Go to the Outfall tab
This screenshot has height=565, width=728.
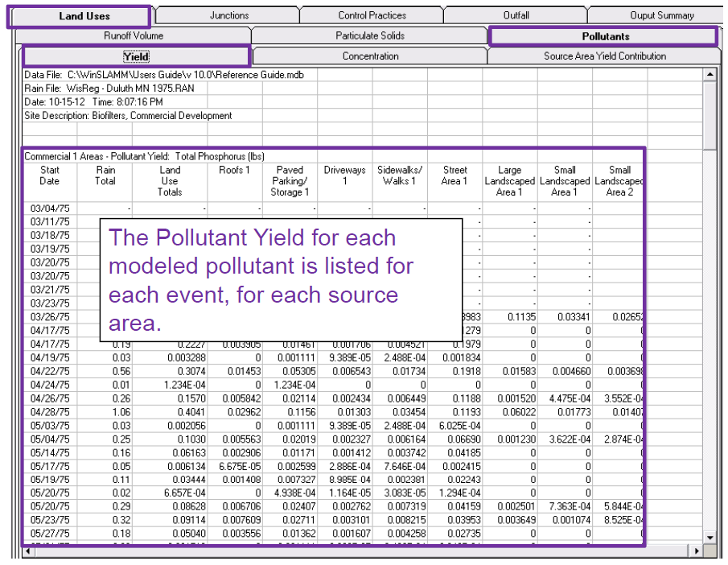click(x=516, y=15)
